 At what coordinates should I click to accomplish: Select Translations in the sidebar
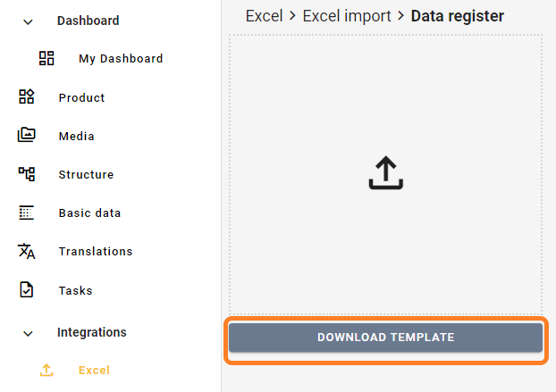[95, 252]
